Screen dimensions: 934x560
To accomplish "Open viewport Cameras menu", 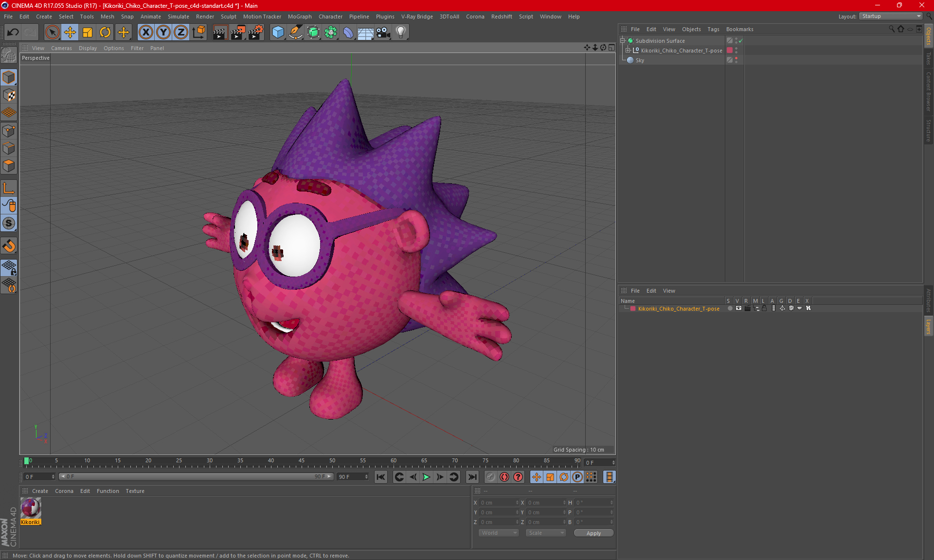I will point(61,48).
